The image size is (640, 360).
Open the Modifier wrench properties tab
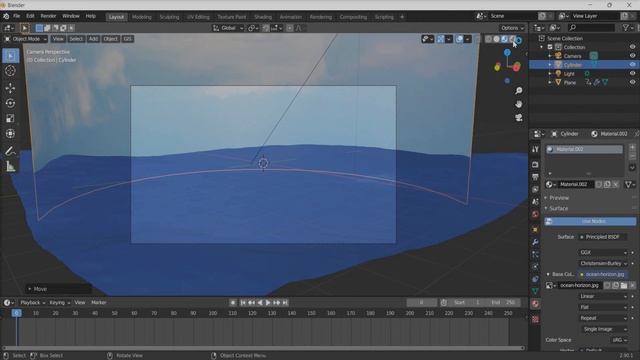535,242
